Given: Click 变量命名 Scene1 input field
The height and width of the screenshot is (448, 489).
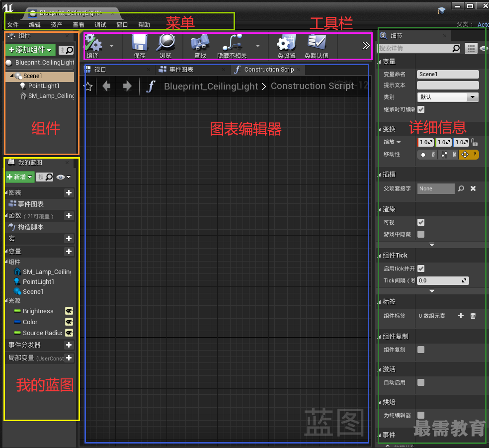Looking at the screenshot, I should pos(448,74).
